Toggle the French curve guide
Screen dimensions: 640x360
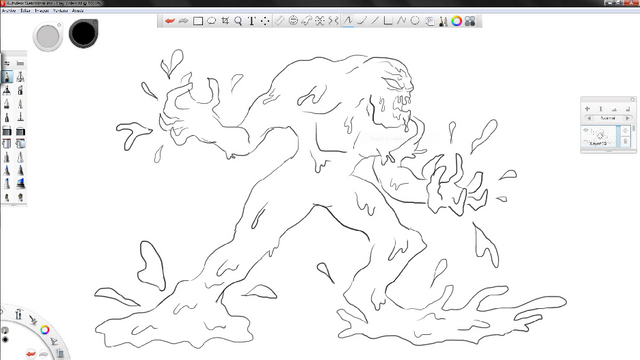(307, 21)
